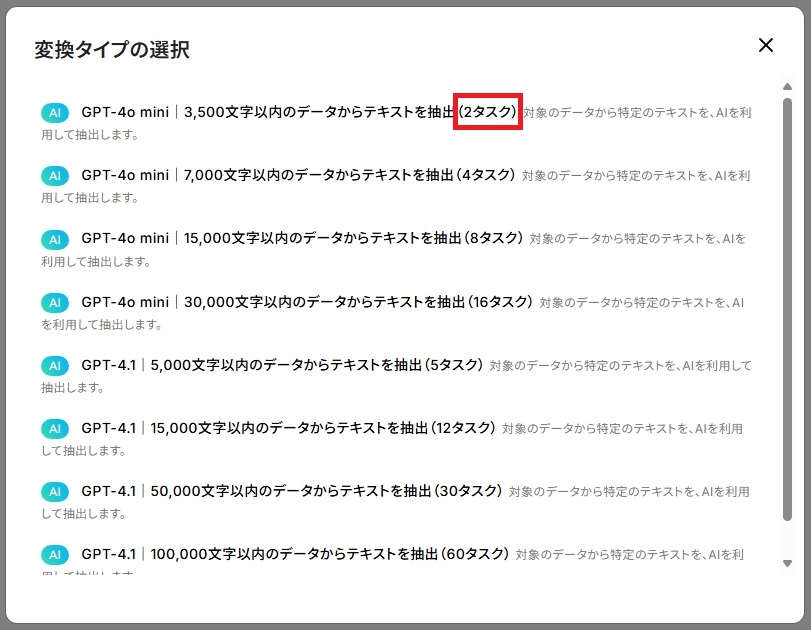811x630 pixels.
Task: Click description text under GPT-4.1 5,000文字 option
Action: pos(396,377)
